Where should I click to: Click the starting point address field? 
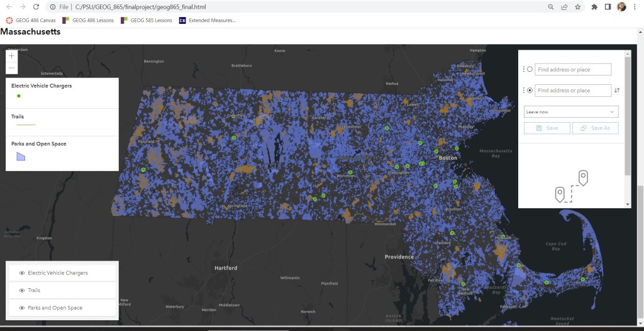tap(572, 70)
